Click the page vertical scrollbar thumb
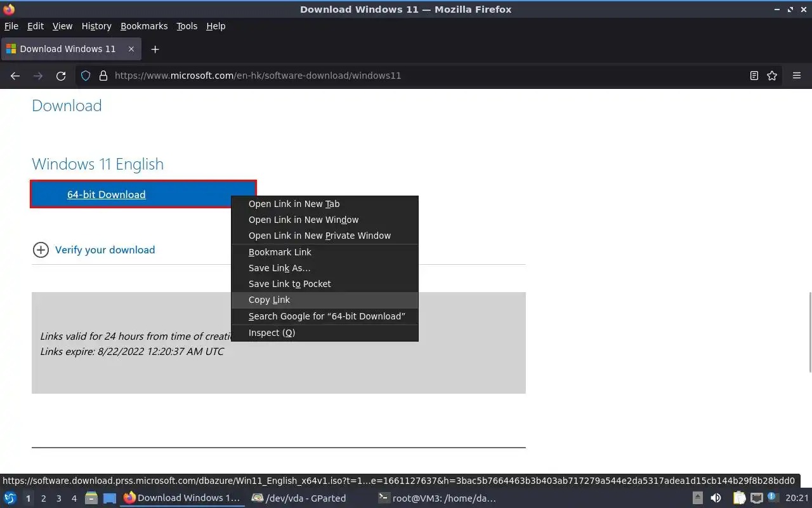 coord(809,331)
